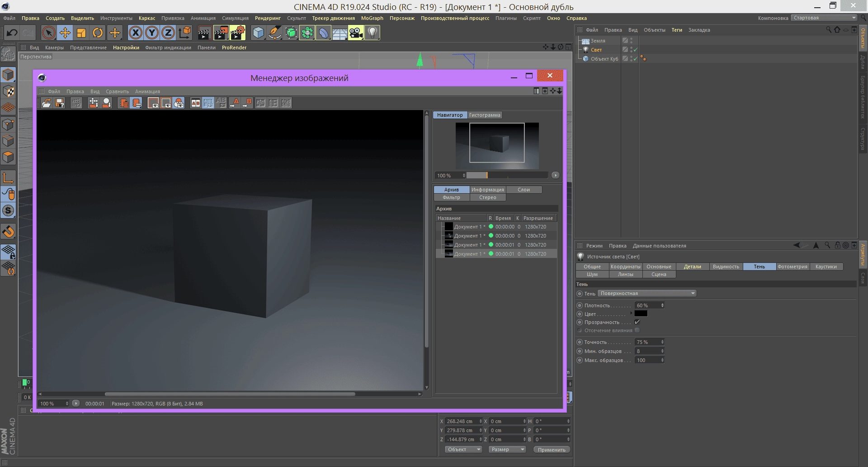The image size is (868, 467).
Task: Add a Cube primitive object
Action: point(258,33)
